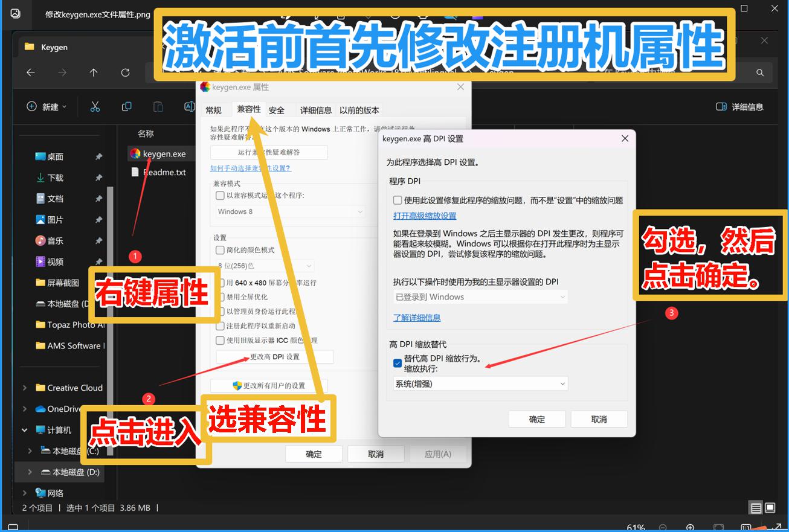Check 禁用全屏优化 checkbox
The height and width of the screenshot is (532, 789).
[220, 297]
